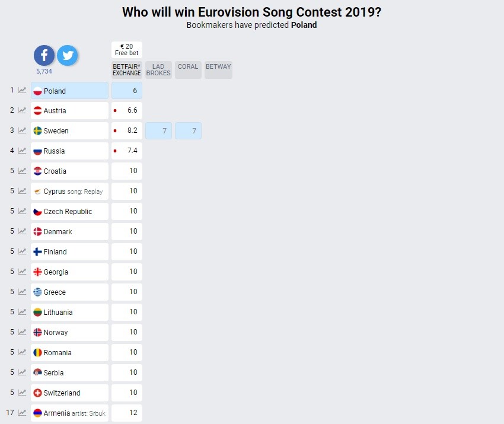The height and width of the screenshot is (424, 504).
Task: Open the Cyprus entry with song Replay
Action: [69, 192]
